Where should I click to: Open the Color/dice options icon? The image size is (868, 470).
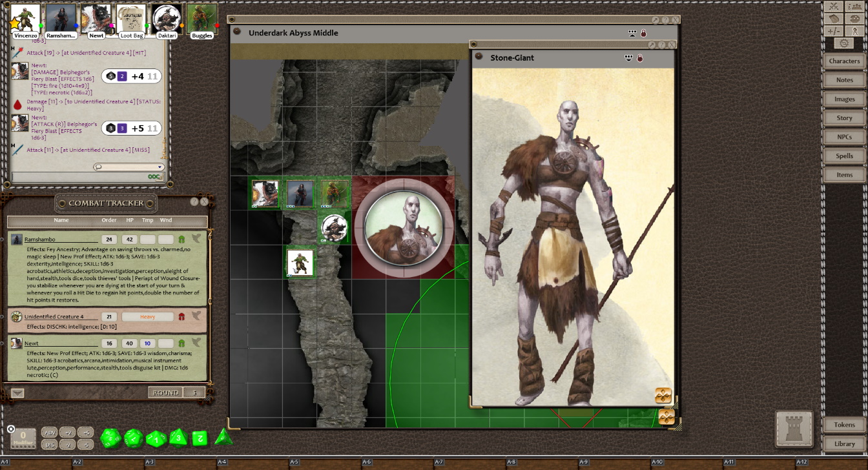tap(855, 19)
